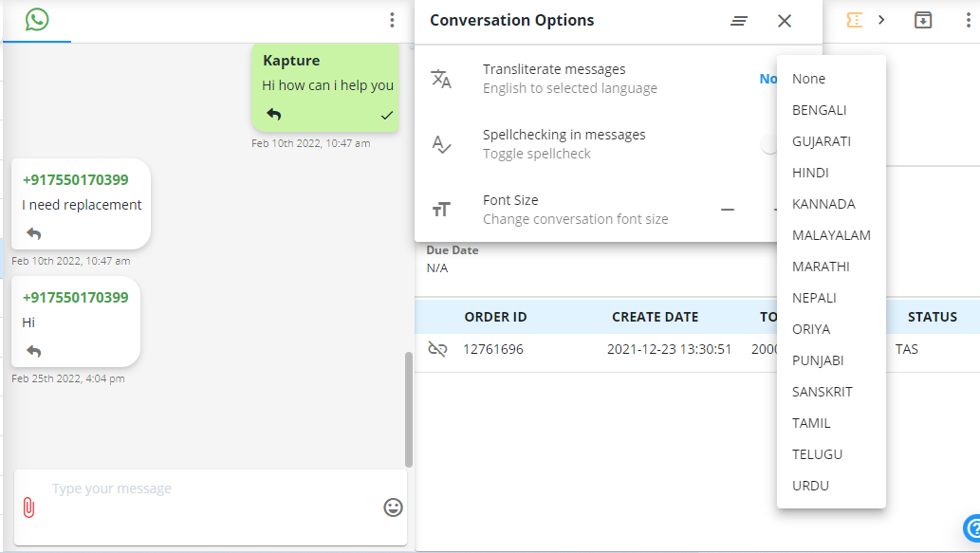
Task: Open the WhatsApp channel tab
Action: tap(37, 20)
